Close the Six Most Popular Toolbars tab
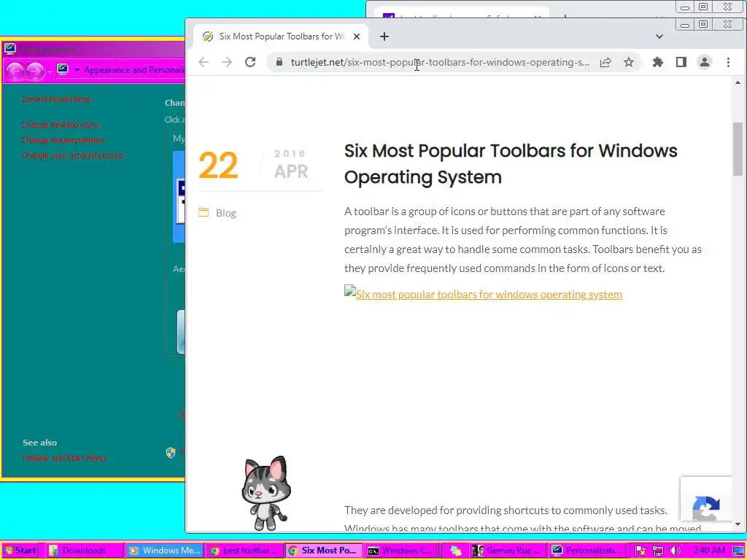 pyautogui.click(x=356, y=36)
